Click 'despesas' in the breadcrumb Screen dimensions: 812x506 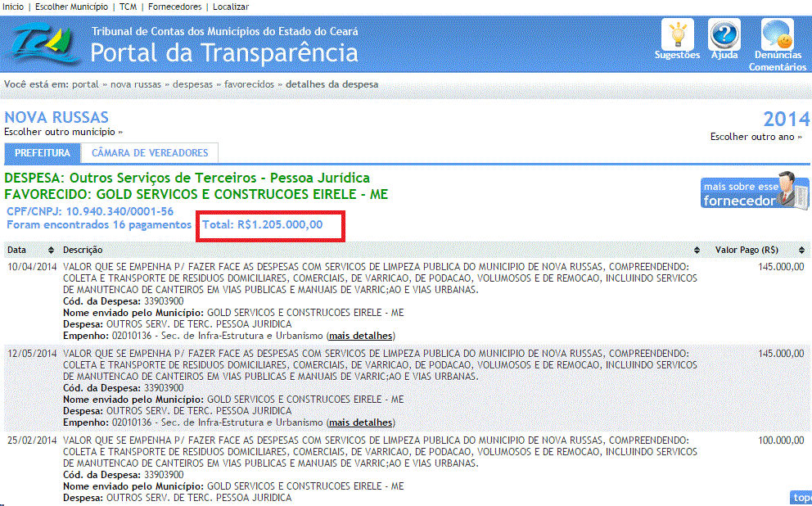tap(192, 84)
